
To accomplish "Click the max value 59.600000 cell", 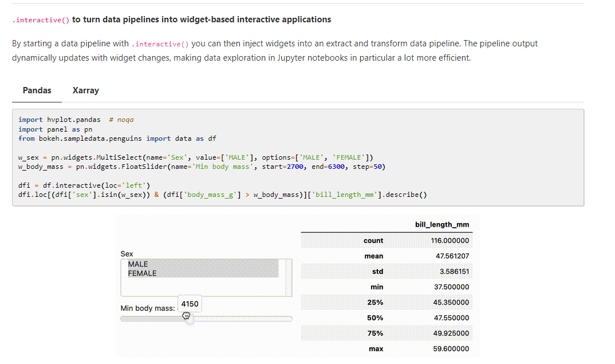I will tap(452, 349).
